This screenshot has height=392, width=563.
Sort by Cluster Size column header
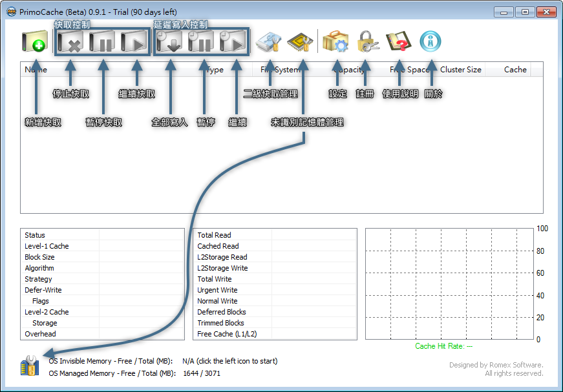(461, 69)
